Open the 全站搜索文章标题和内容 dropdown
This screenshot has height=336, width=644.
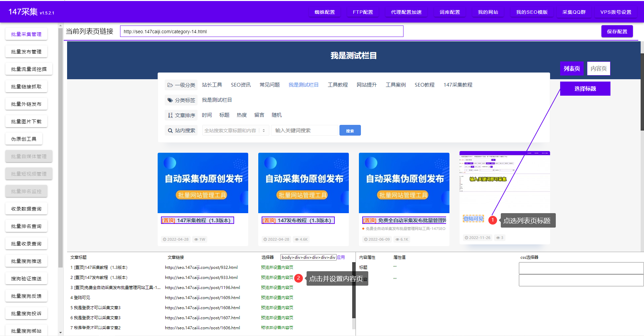click(x=235, y=131)
